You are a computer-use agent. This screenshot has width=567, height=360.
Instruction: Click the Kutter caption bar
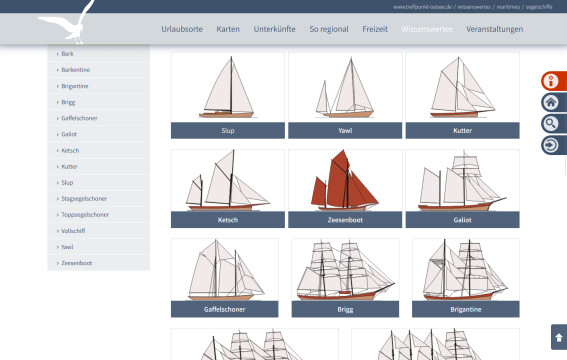click(x=462, y=130)
